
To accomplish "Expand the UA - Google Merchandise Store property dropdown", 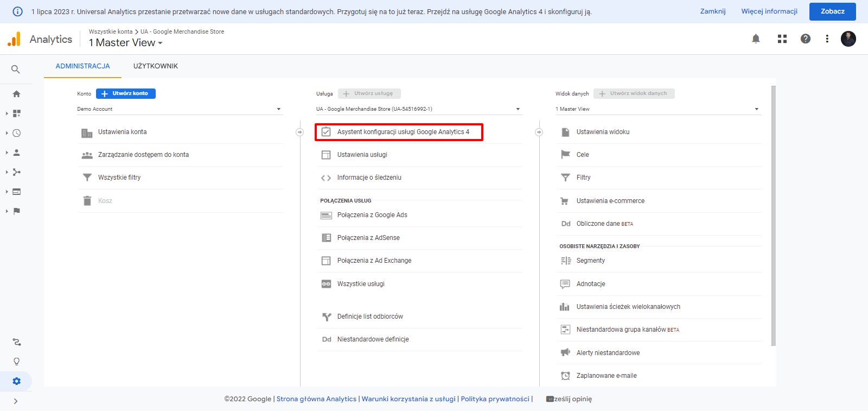I will (x=418, y=109).
